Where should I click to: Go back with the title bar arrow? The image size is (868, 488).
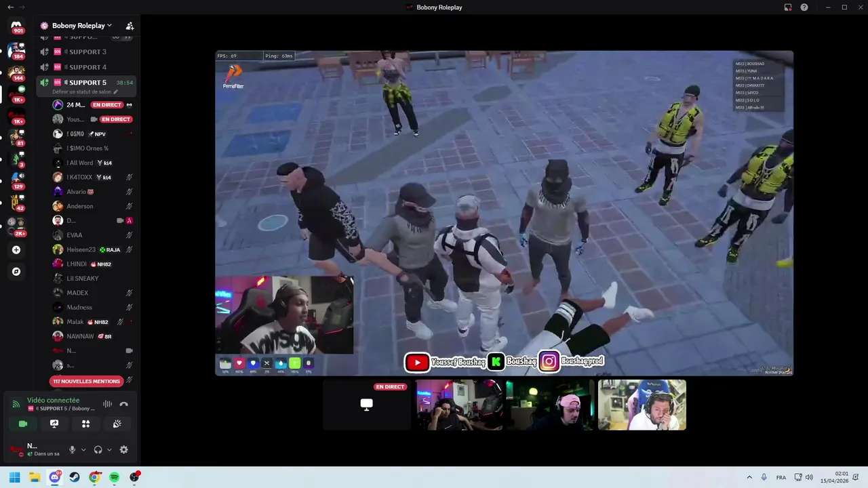10,7
